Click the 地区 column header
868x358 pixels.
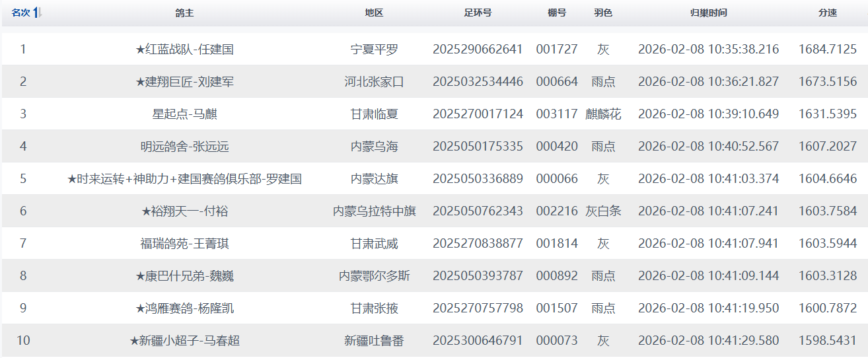coord(374,13)
